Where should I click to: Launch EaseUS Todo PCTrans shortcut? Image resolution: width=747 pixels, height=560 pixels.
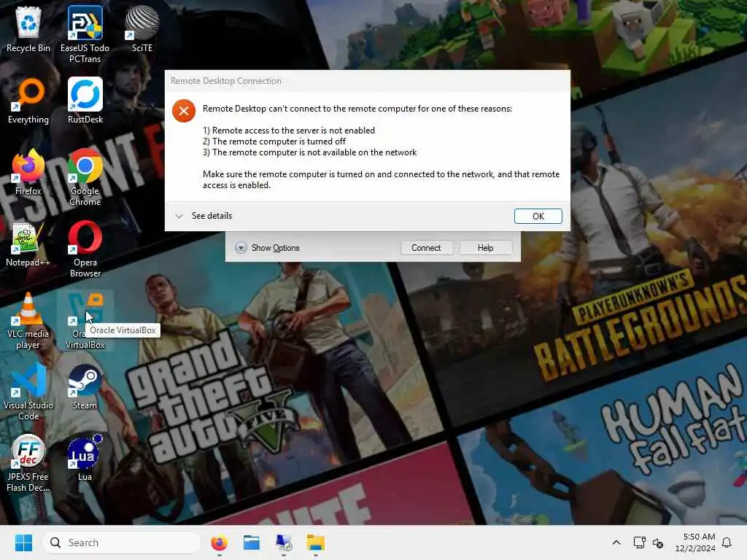85,34
